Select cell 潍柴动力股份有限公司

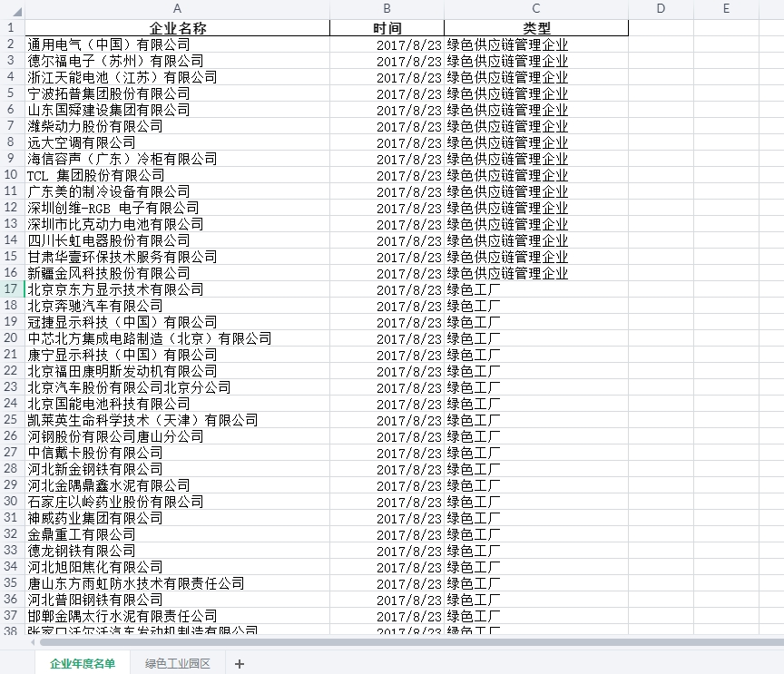178,126
